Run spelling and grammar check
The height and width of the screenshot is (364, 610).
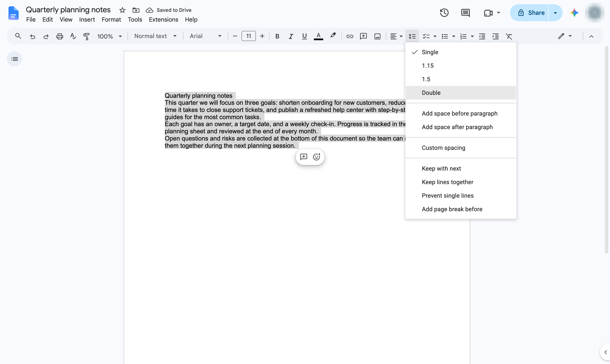tap(73, 36)
